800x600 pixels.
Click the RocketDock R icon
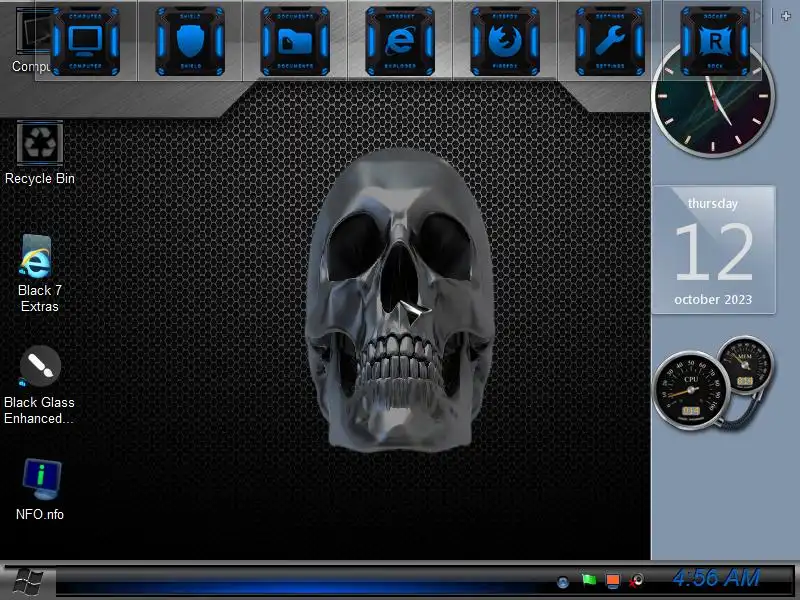coord(715,41)
